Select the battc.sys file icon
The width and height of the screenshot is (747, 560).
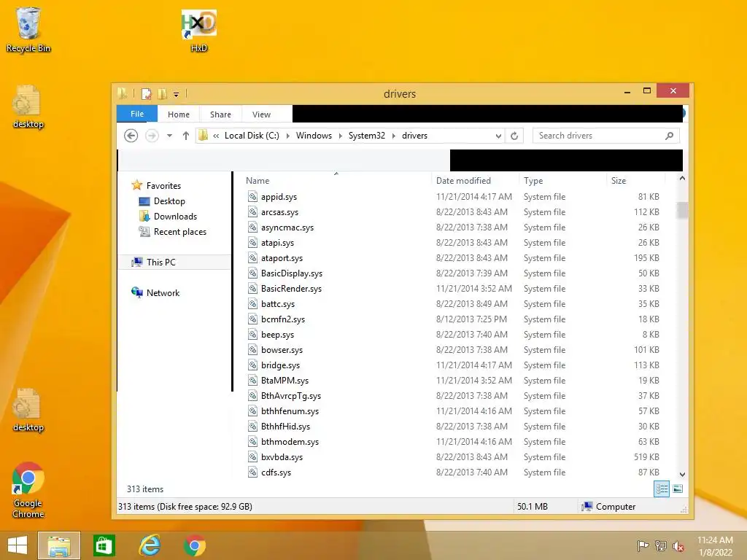252,303
